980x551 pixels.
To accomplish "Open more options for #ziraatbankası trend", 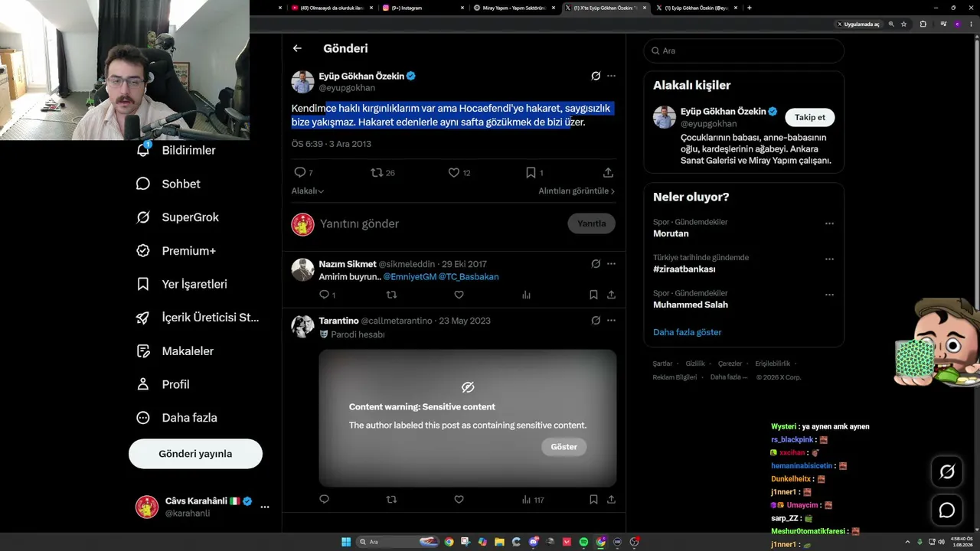I will click(829, 259).
